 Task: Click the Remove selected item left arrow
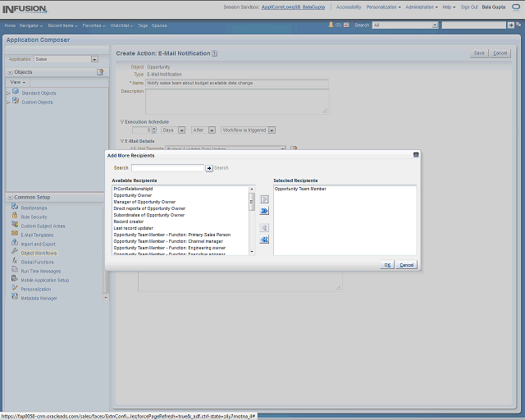tap(264, 227)
